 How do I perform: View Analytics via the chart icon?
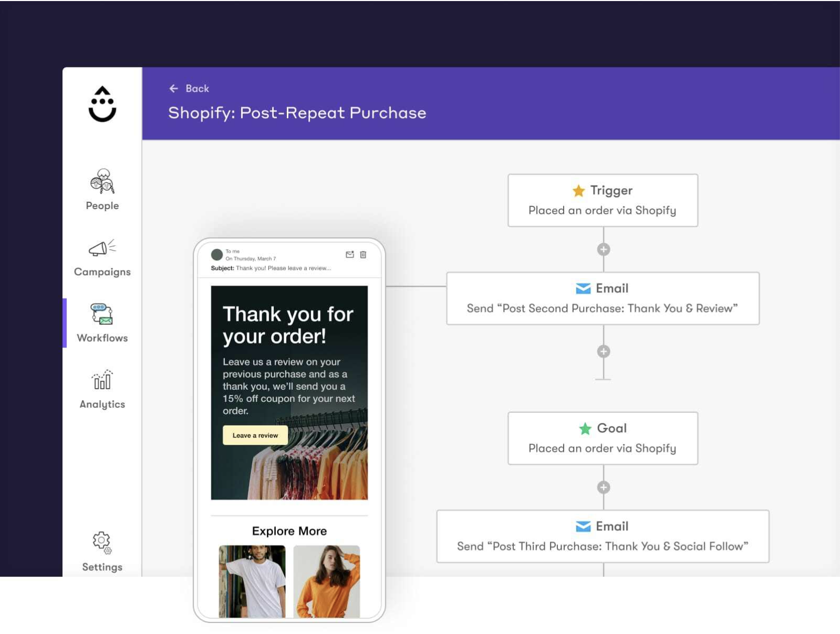coord(101,381)
